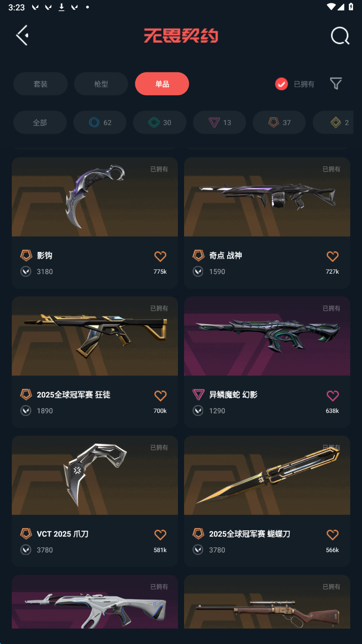Select the 全部 rarity filter
This screenshot has width=362, height=644.
tap(40, 123)
